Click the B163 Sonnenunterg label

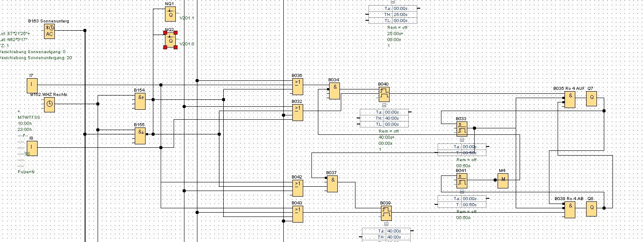(x=48, y=21)
